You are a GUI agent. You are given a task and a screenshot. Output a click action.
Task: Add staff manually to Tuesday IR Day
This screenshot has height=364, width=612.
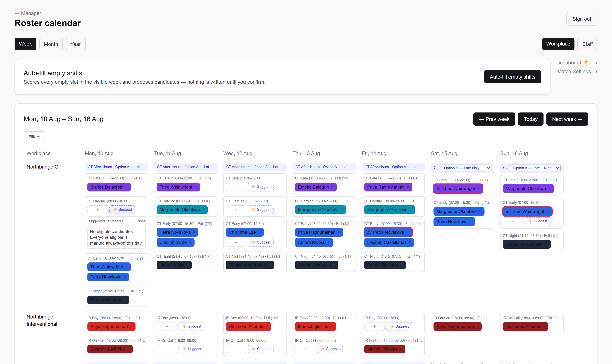click(x=167, y=327)
